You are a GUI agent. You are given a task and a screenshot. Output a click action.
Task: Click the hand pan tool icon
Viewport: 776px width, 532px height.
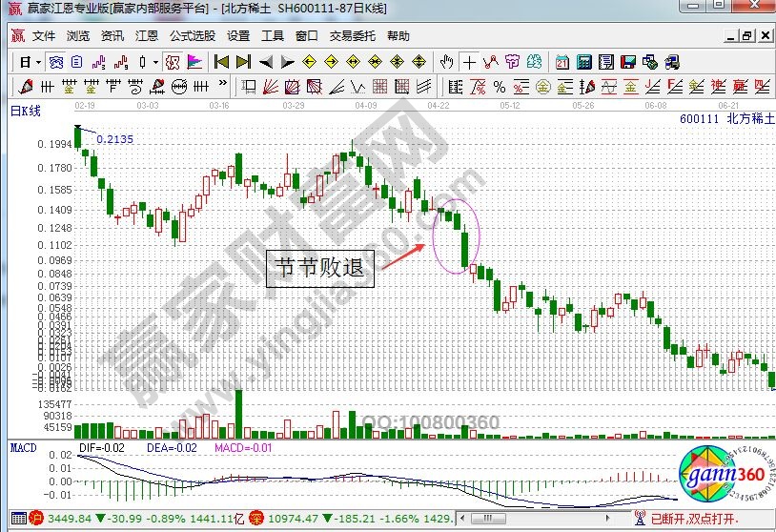447,62
